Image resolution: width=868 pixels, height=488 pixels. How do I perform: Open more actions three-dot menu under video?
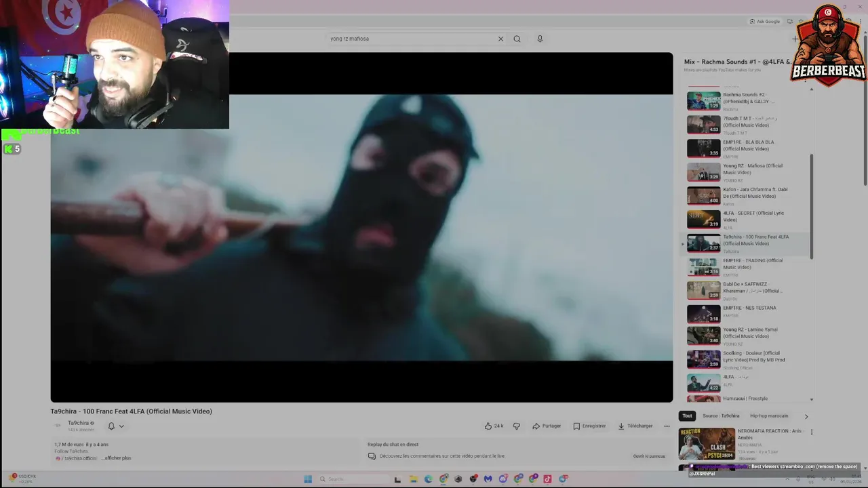(667, 426)
